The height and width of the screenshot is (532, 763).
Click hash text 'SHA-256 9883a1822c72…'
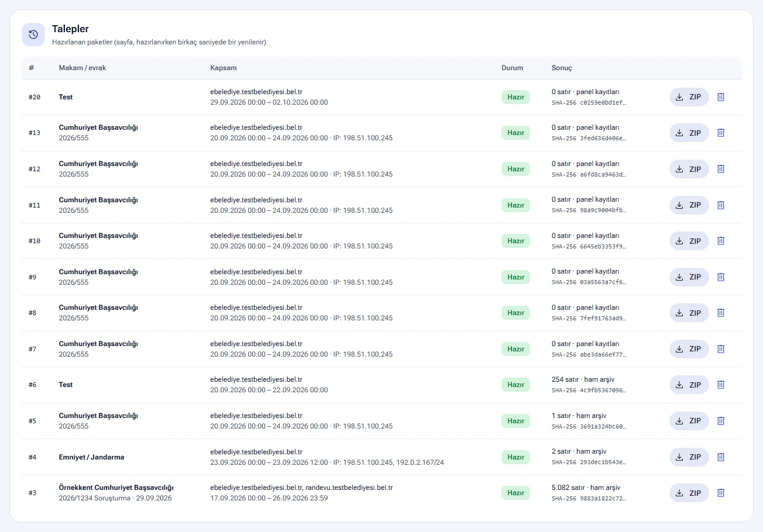point(589,498)
